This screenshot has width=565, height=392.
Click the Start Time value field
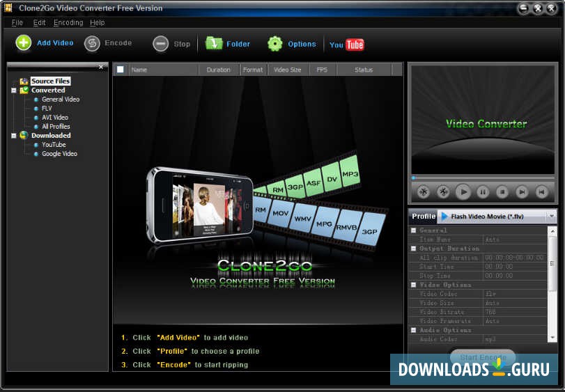516,267
